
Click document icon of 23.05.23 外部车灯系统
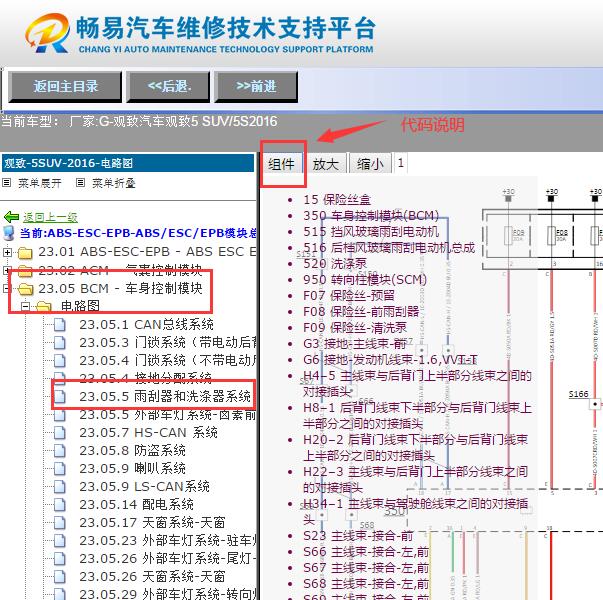(60, 540)
